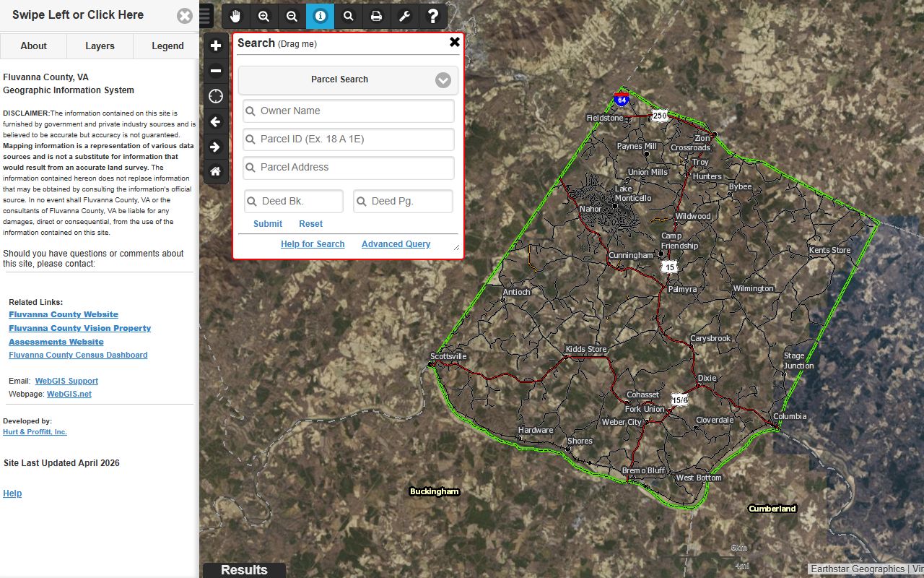Open the Results panel tab
Image resolution: width=924 pixels, height=578 pixels.
[x=244, y=570]
